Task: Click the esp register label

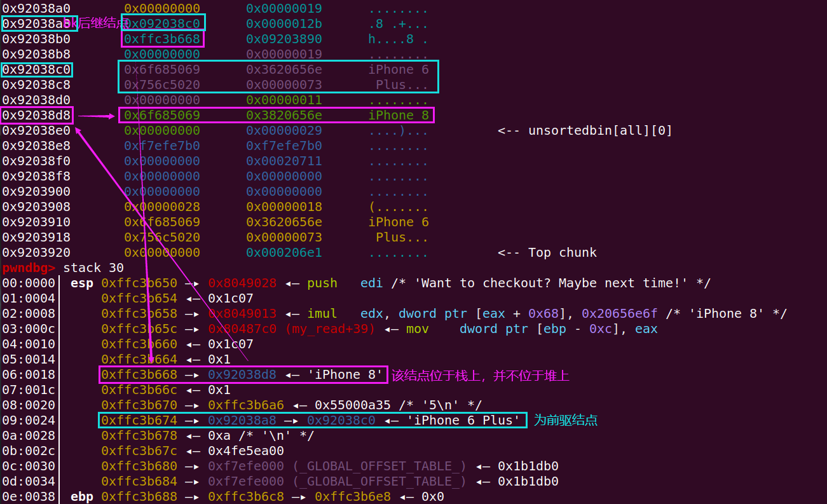Action: (82, 283)
